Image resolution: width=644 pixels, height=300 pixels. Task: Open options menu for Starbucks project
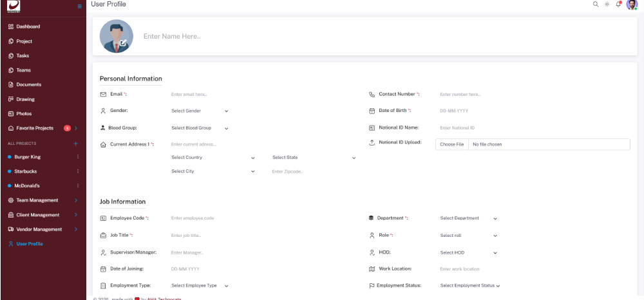(78, 171)
